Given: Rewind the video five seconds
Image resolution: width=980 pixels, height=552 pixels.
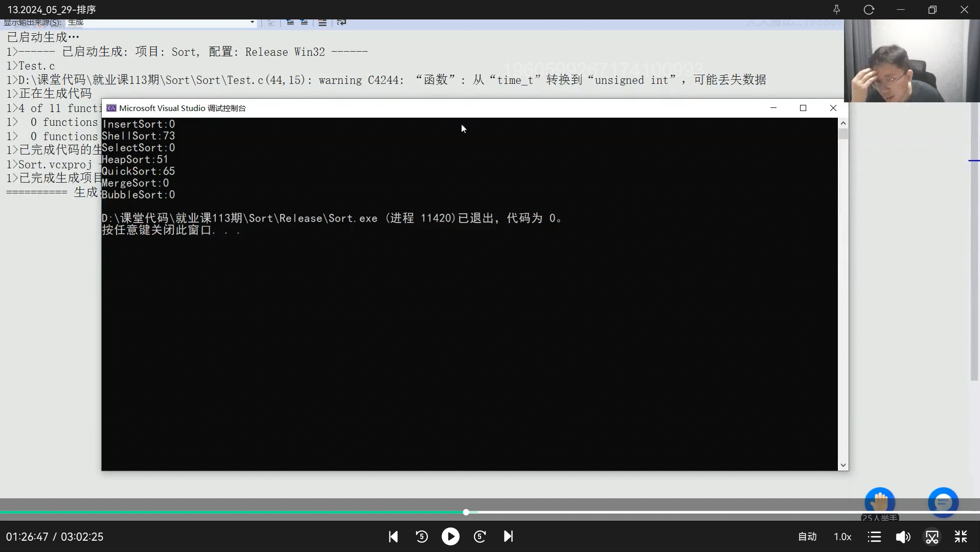Looking at the screenshot, I should [422, 537].
